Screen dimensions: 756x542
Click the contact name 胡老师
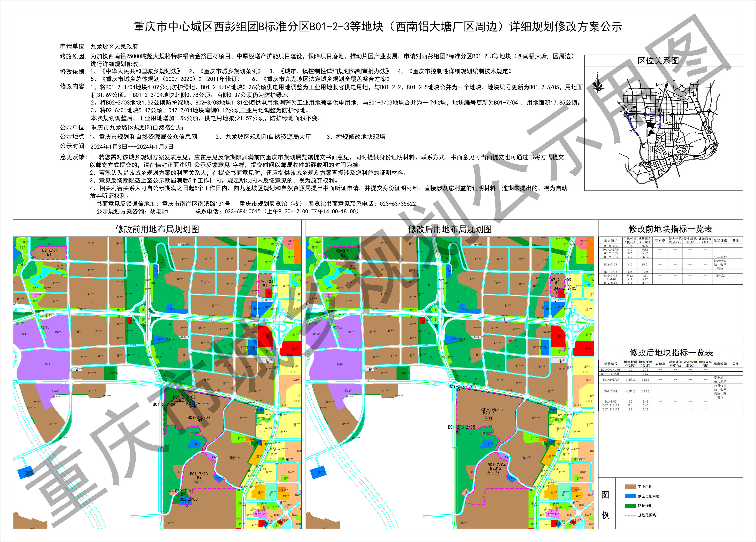click(159, 211)
